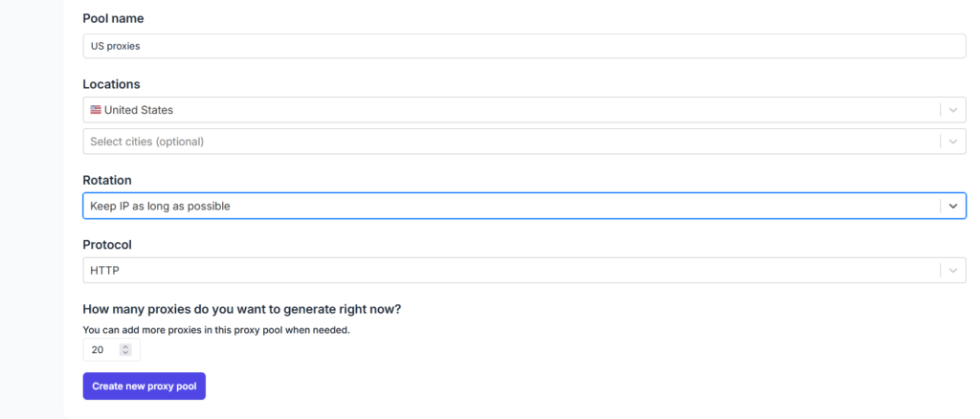Click the 'Pool name' label

[x=113, y=18]
